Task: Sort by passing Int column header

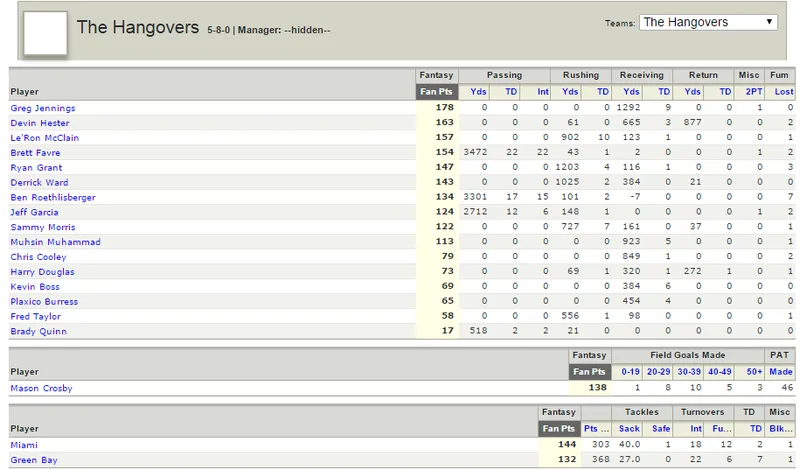Action: click(x=543, y=92)
